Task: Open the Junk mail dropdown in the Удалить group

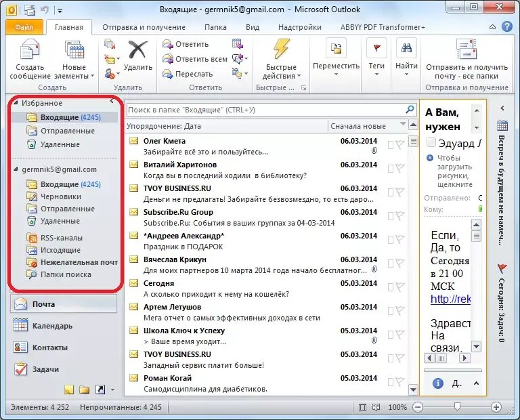Action: pyautogui.click(x=112, y=74)
